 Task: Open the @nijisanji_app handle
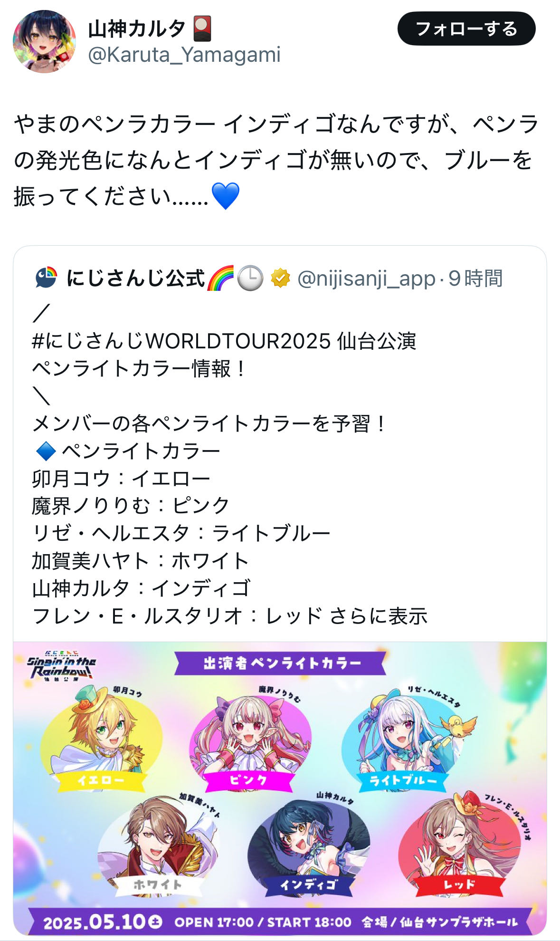pos(366,278)
